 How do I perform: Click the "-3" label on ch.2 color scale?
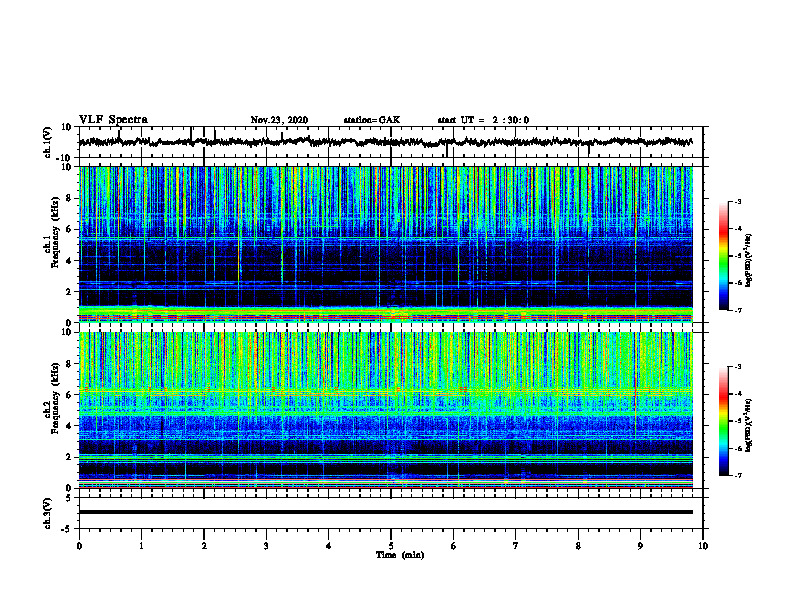738,367
